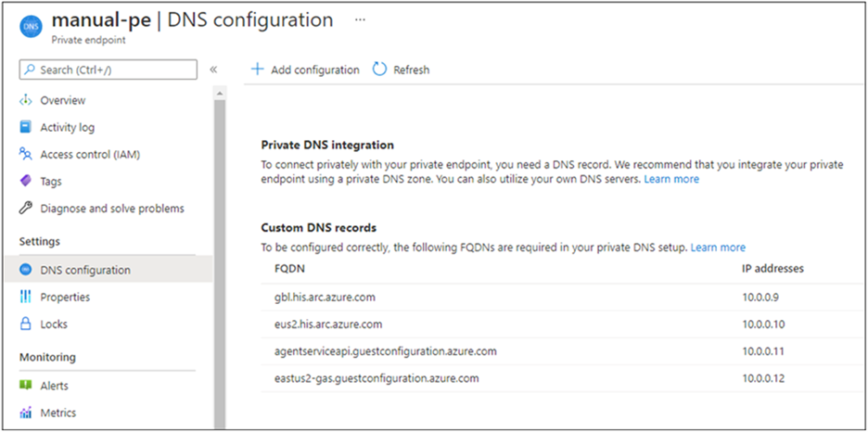Click the Properties bars icon
Viewport: 868px width, 432px height.
[x=26, y=298]
